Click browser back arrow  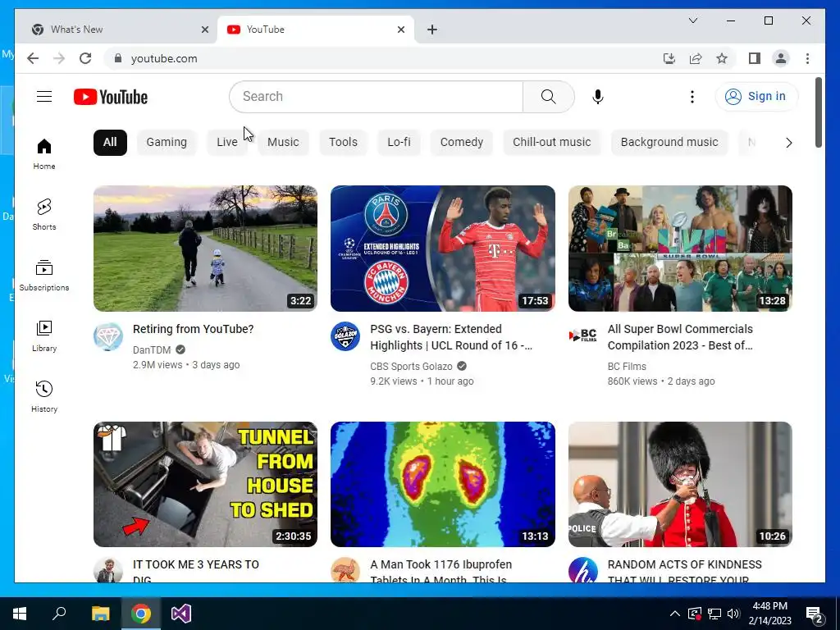(x=33, y=58)
